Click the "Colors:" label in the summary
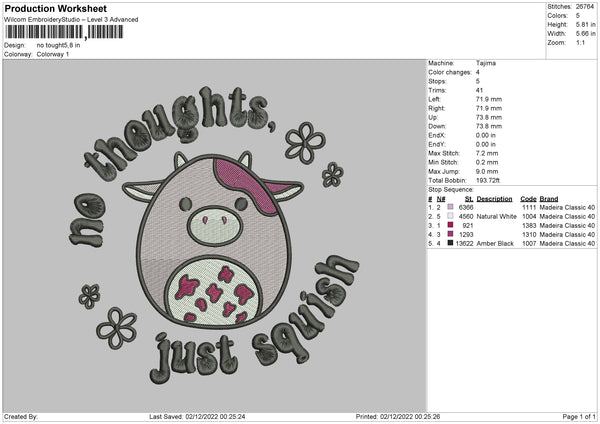 558,16
